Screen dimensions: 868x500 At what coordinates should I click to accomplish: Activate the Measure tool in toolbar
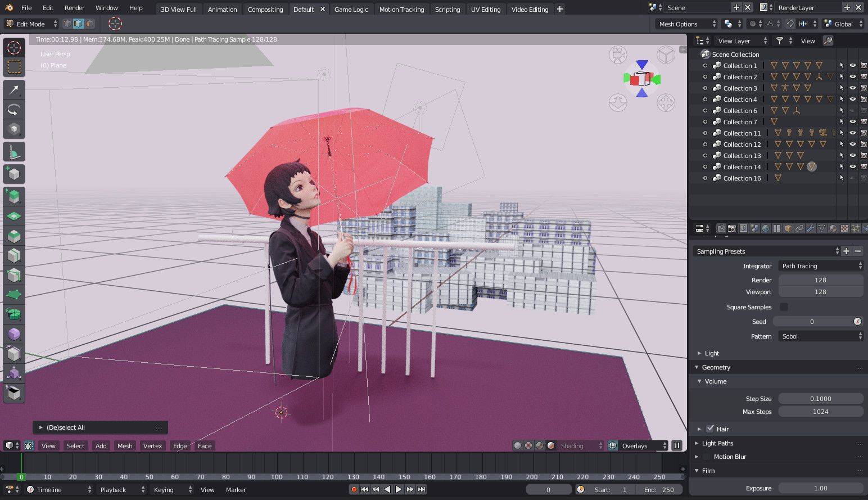(14, 151)
